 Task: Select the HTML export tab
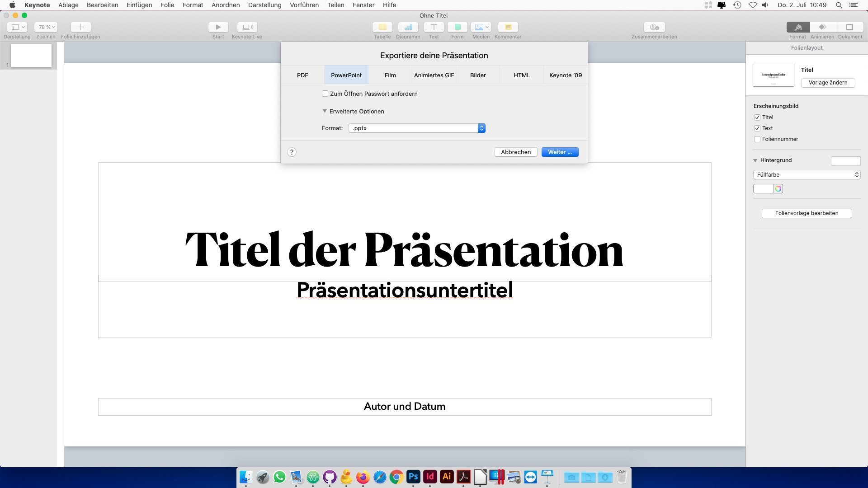point(522,75)
